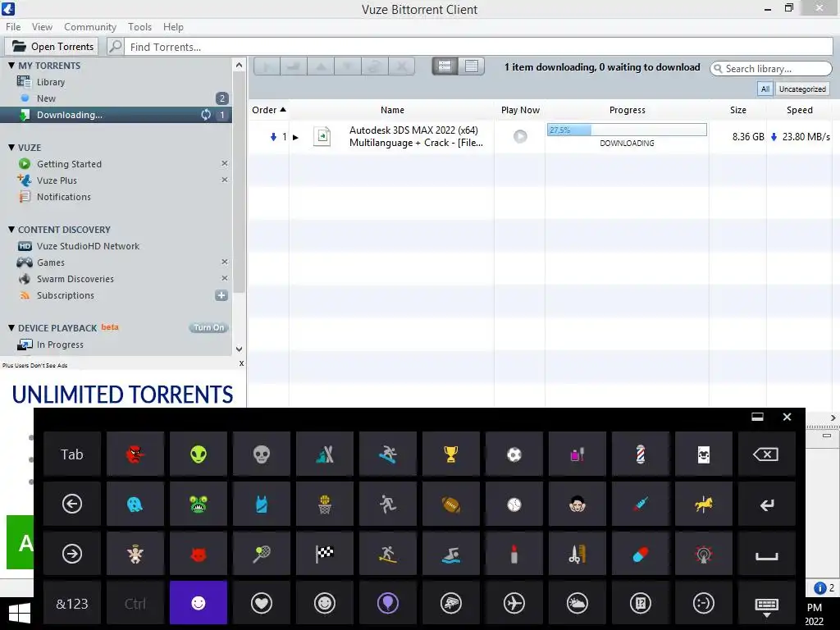Sort by Order column header
840x630 pixels.
pos(269,110)
